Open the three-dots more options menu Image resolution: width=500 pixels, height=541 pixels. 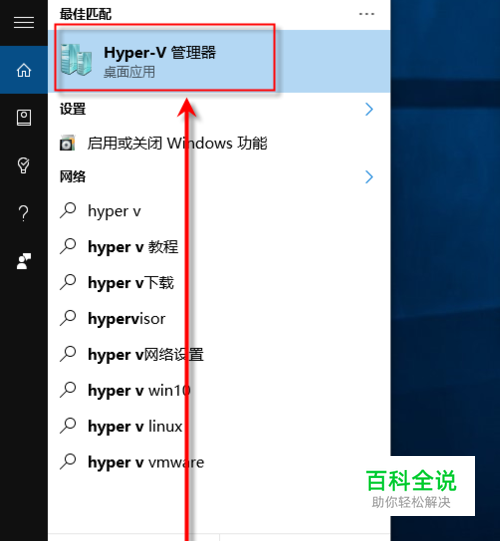click(x=366, y=14)
